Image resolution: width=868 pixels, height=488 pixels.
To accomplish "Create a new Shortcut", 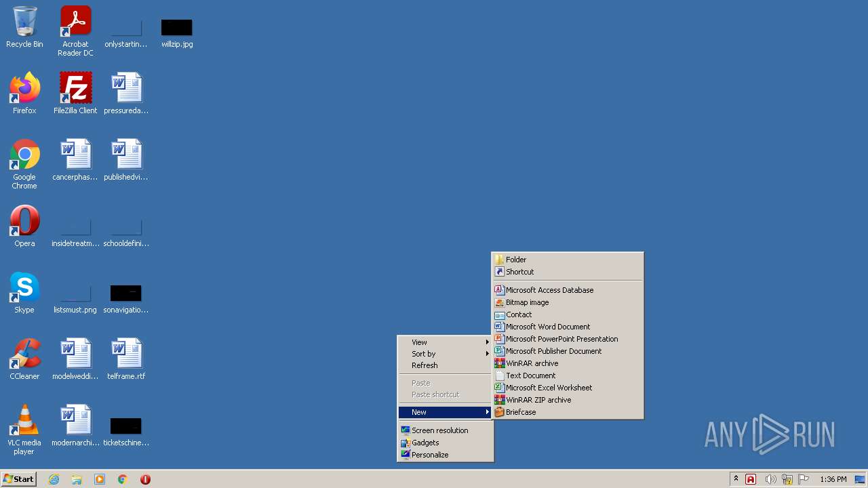I will point(568,272).
